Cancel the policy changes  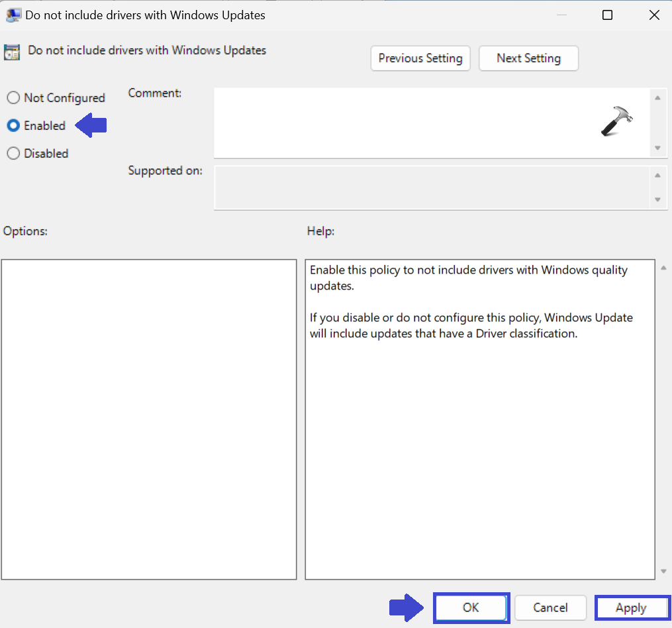coord(550,607)
